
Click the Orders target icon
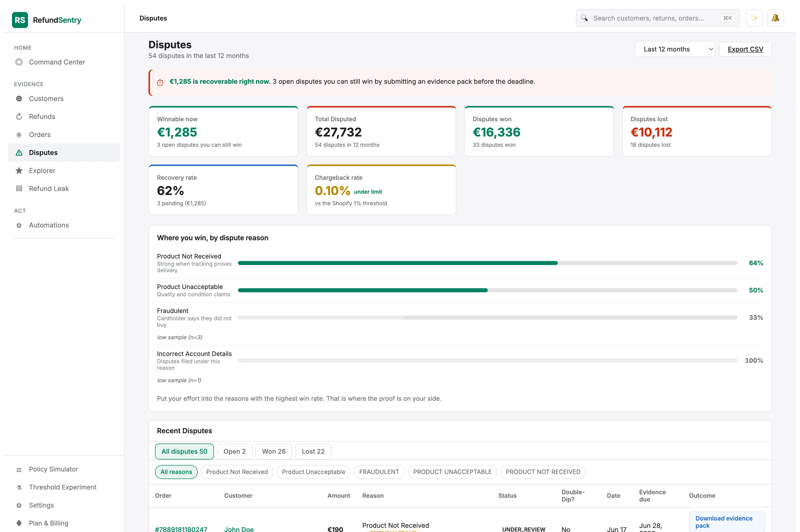[19, 135]
